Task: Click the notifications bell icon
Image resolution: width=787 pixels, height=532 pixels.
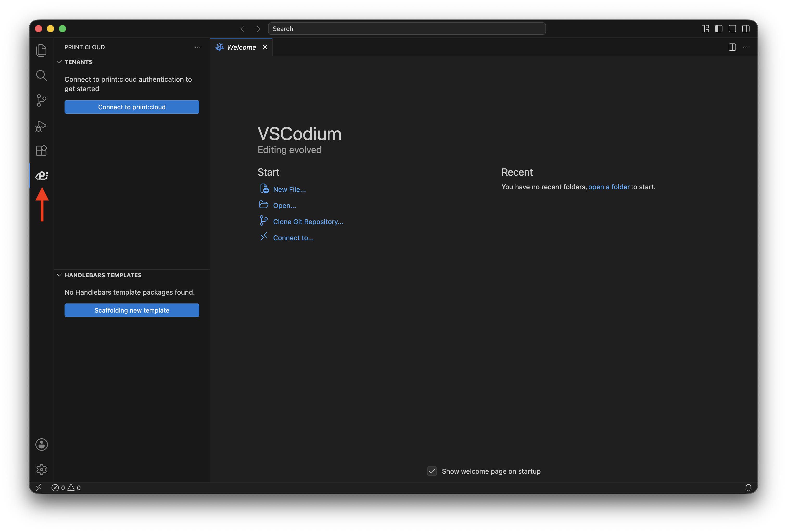Action: click(x=748, y=488)
